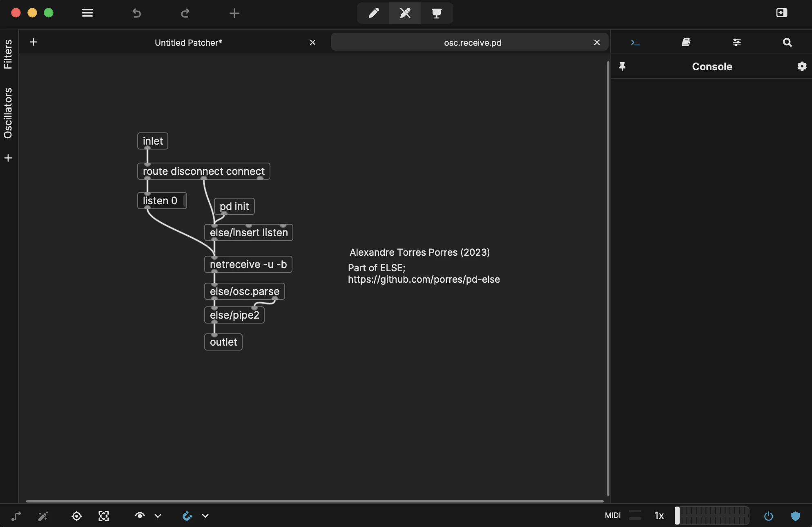Open the Oscillators palette tab
The image size is (812, 527).
coord(8,113)
